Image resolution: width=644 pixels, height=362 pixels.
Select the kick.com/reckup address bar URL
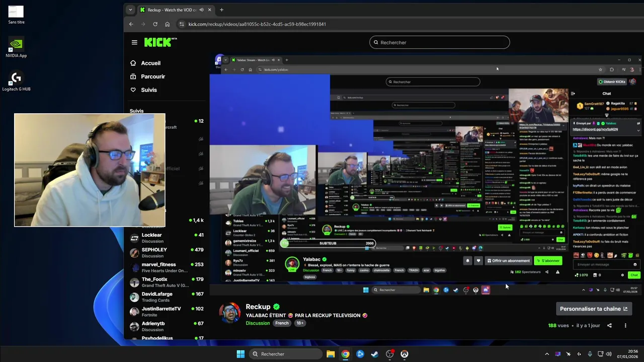257,24
